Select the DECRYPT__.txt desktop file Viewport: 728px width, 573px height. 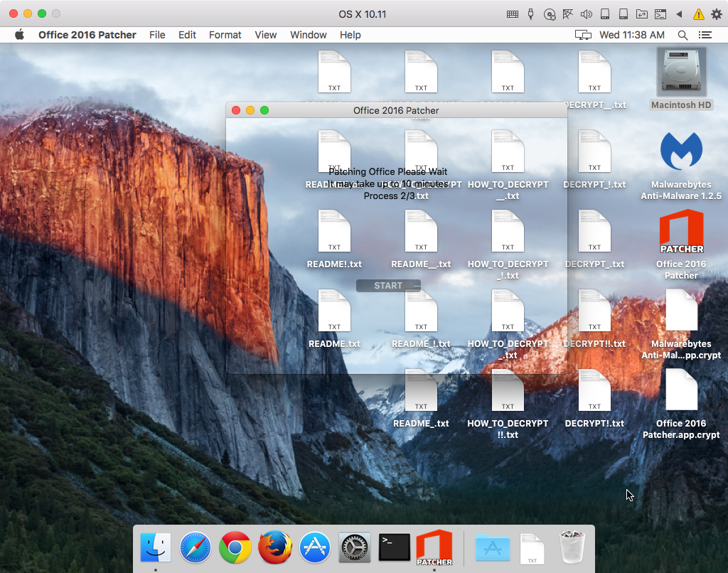point(594,79)
